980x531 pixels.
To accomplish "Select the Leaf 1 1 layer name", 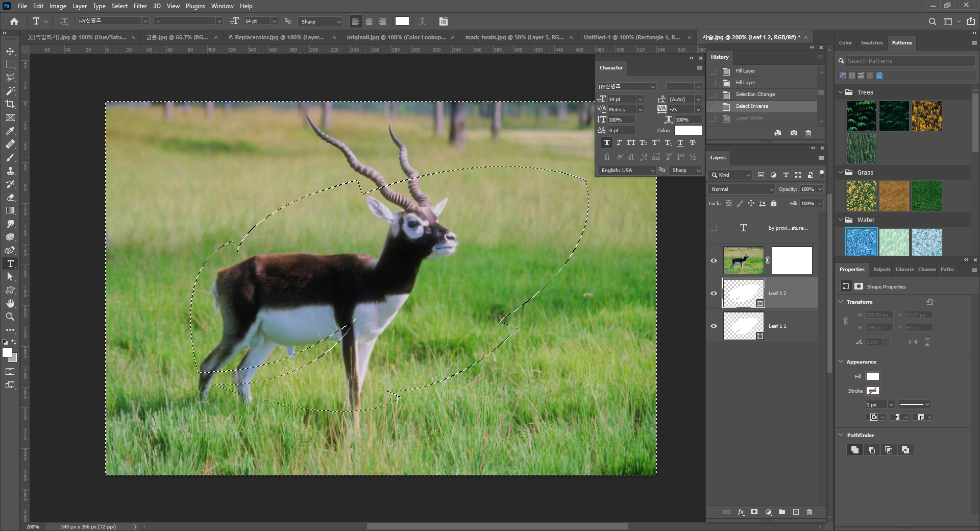I will click(777, 326).
